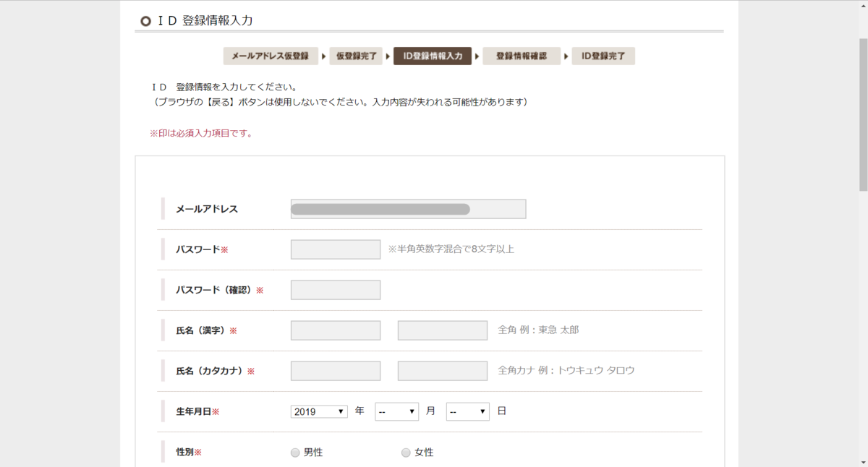Click the highlighted ID登録情報入力 step

432,56
